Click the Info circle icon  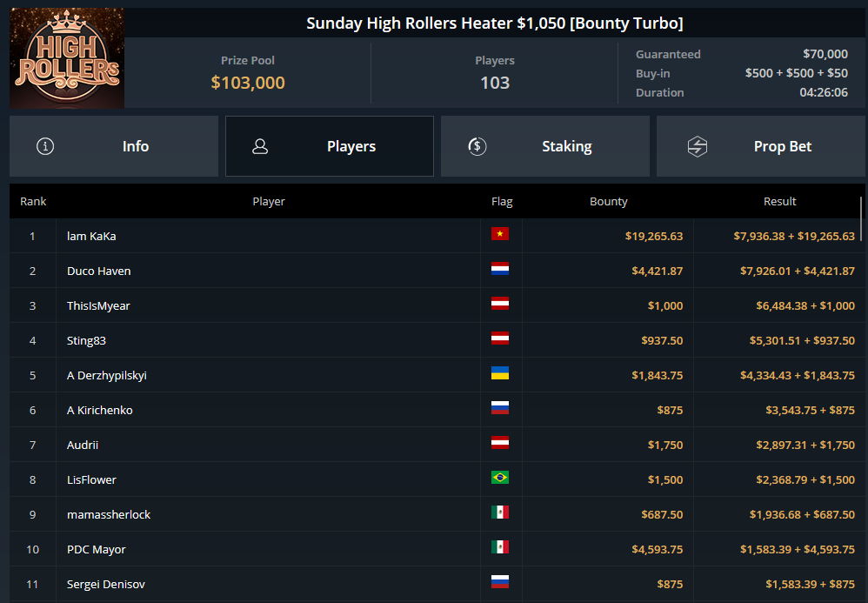(45, 146)
